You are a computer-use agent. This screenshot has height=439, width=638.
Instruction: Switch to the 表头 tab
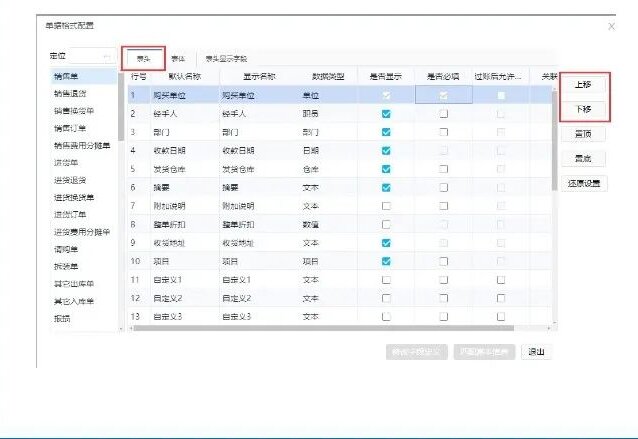click(x=143, y=59)
